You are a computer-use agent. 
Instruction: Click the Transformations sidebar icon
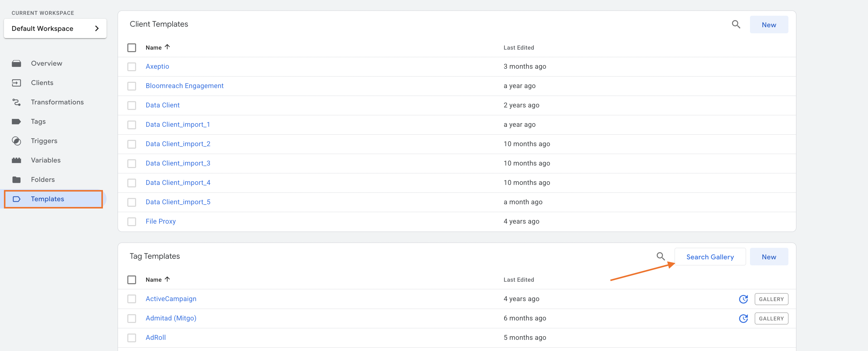coord(16,102)
